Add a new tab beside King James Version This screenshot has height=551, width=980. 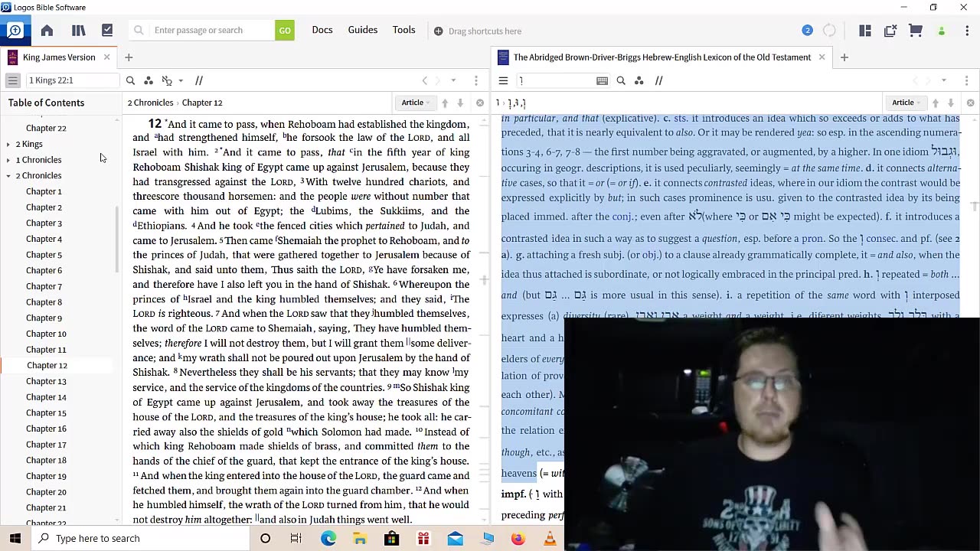click(x=129, y=57)
